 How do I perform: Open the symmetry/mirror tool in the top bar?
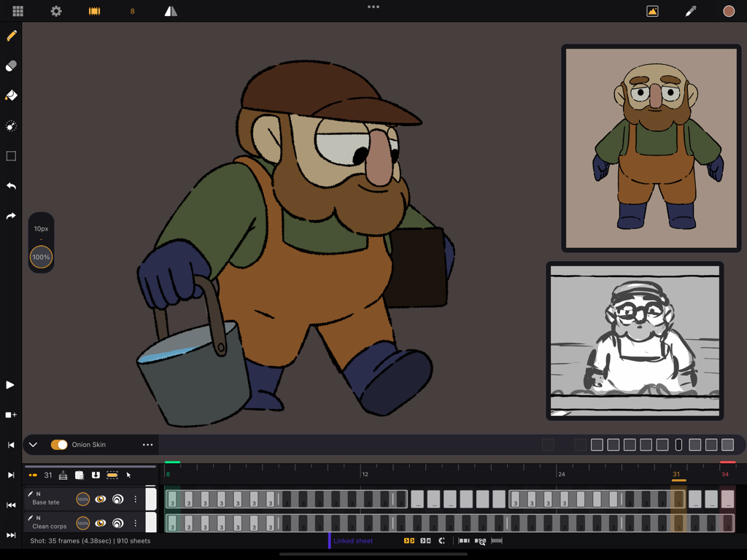click(x=171, y=11)
